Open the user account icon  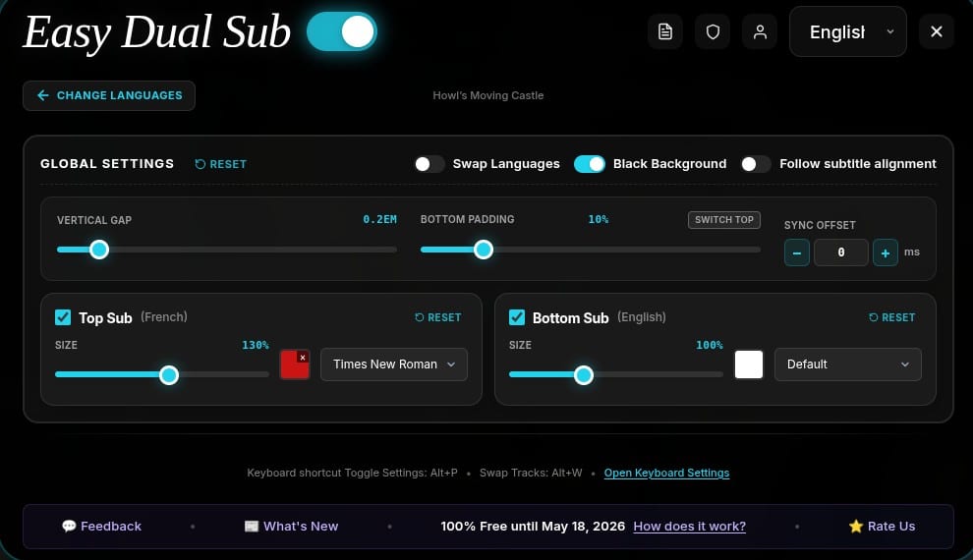(760, 31)
